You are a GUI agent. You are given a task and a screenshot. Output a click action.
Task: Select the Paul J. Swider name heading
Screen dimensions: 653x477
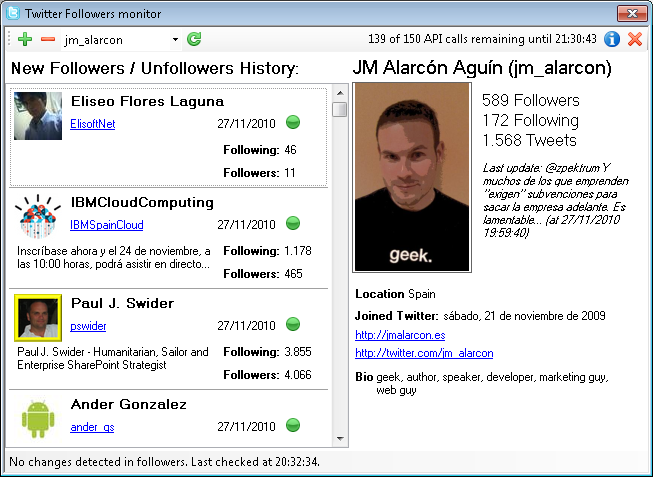[x=122, y=303]
